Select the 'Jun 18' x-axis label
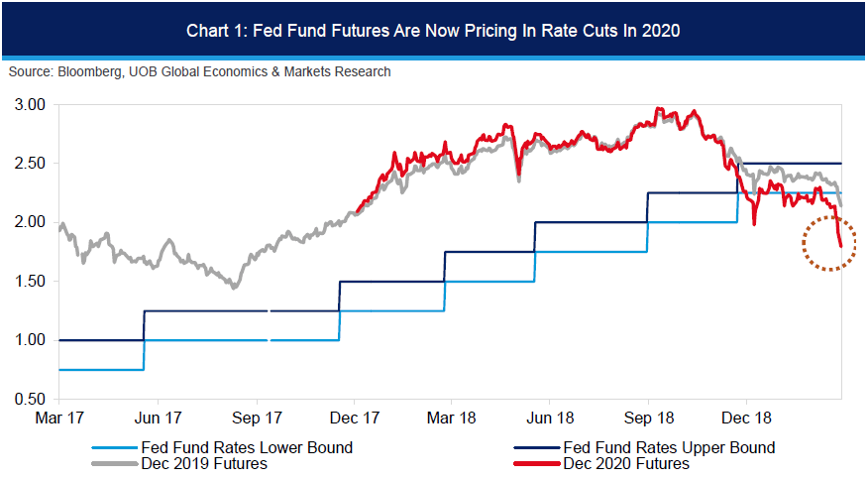The image size is (868, 480). point(551,419)
